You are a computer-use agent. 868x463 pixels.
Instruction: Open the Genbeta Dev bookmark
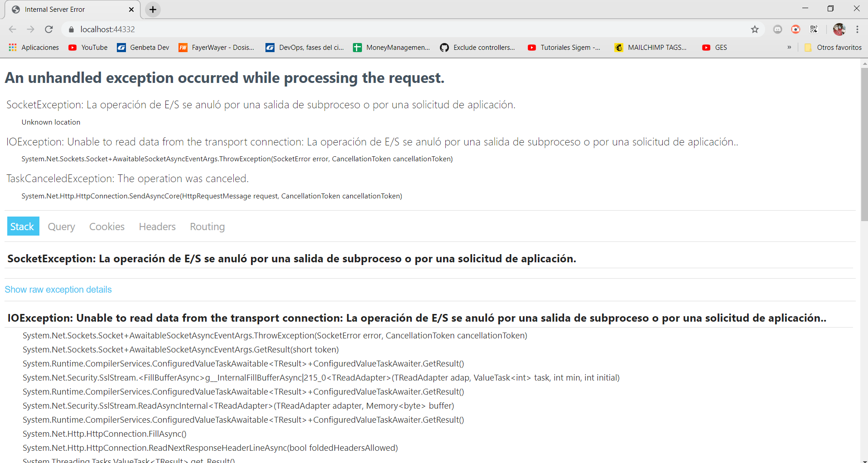(x=143, y=48)
